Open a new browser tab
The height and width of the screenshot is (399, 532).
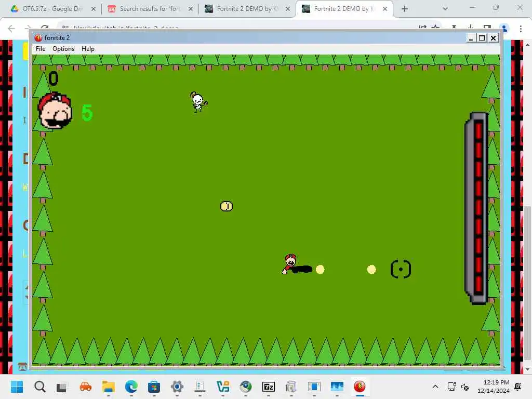pos(404,9)
